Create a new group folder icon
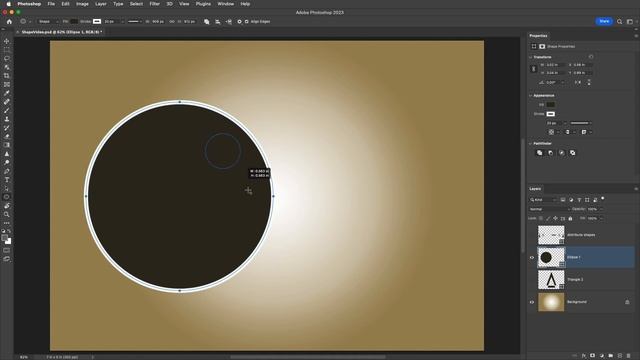The image size is (640, 360). [611, 356]
